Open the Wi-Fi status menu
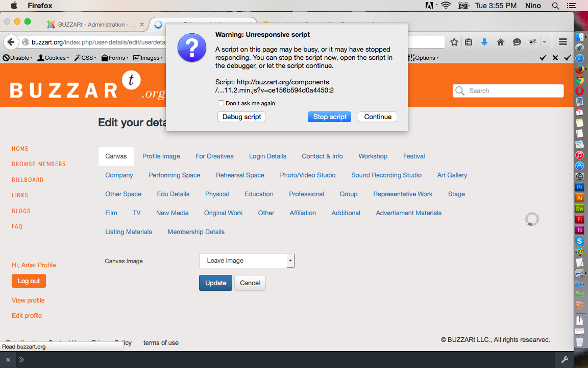Viewport: 588px width, 368px height. [446, 6]
